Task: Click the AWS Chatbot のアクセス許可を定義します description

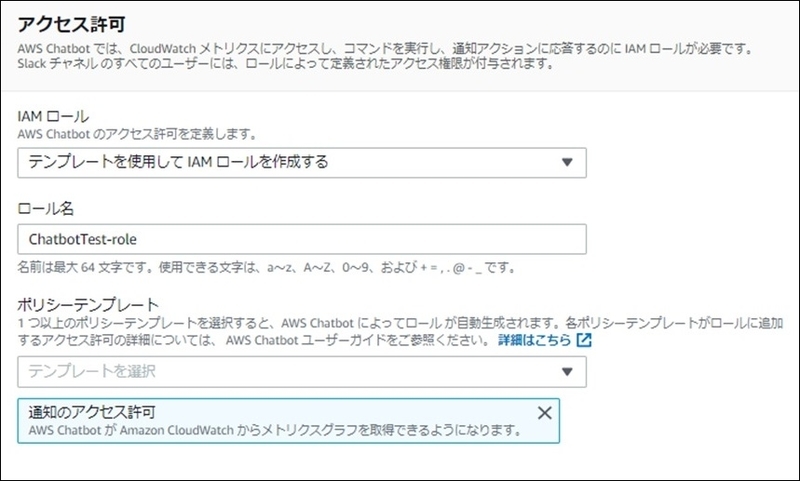Action: (137, 134)
